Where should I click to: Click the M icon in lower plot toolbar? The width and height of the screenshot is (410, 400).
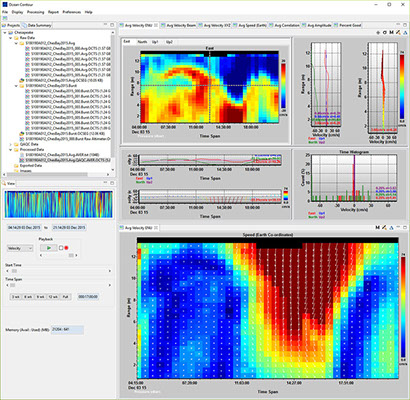377,228
